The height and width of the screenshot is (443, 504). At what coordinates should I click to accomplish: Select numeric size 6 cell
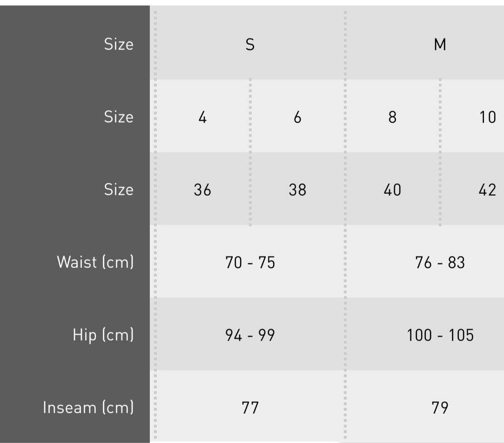(297, 117)
